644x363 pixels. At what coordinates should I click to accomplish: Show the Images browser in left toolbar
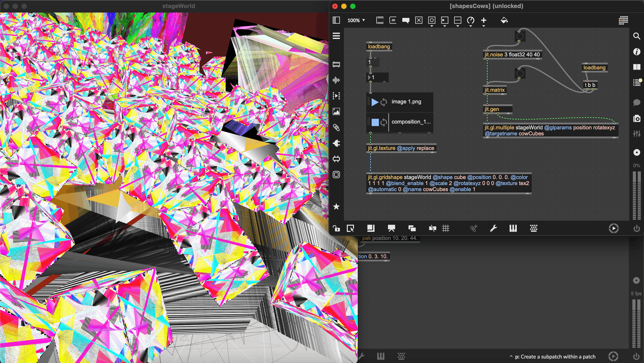coord(336,112)
